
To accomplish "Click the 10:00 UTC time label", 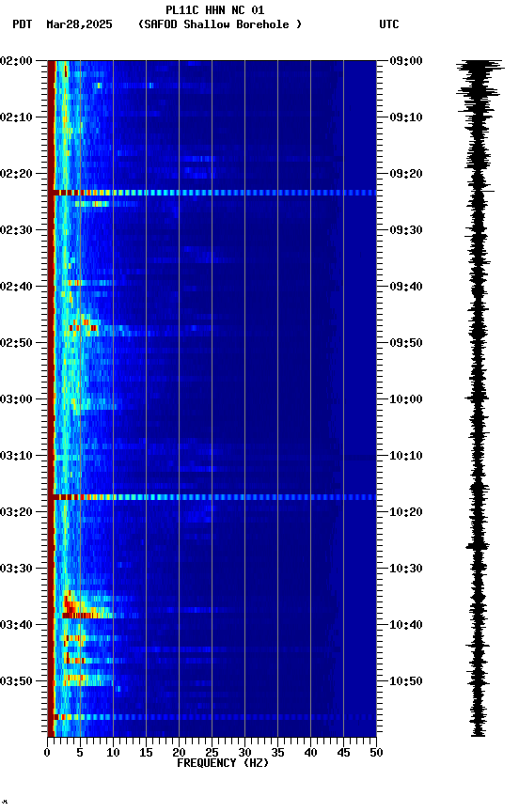I will (x=406, y=399).
